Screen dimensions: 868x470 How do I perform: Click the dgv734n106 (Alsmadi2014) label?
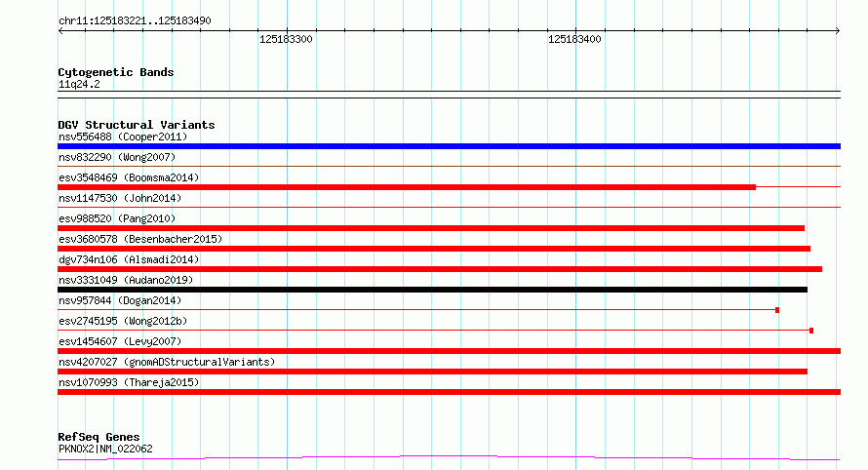point(129,259)
